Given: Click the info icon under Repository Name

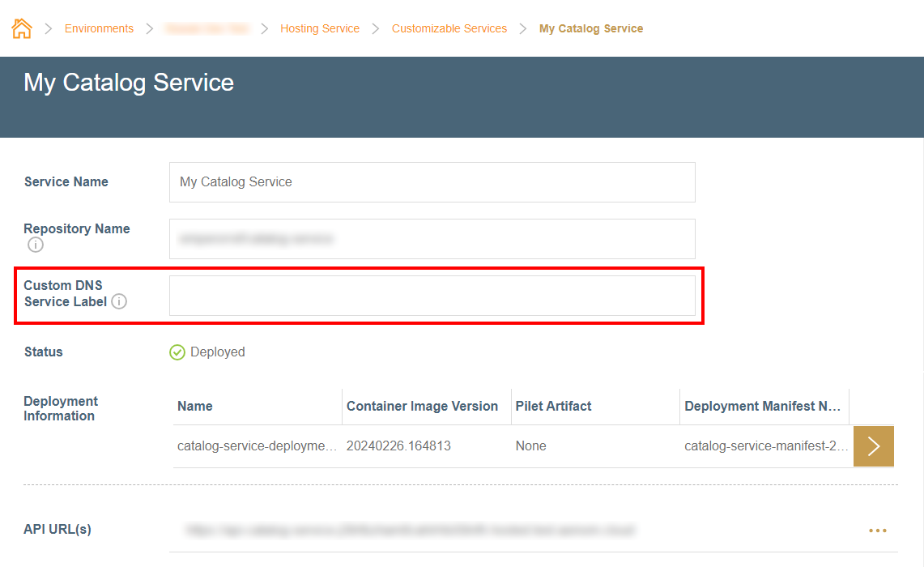Looking at the screenshot, I should [x=35, y=245].
